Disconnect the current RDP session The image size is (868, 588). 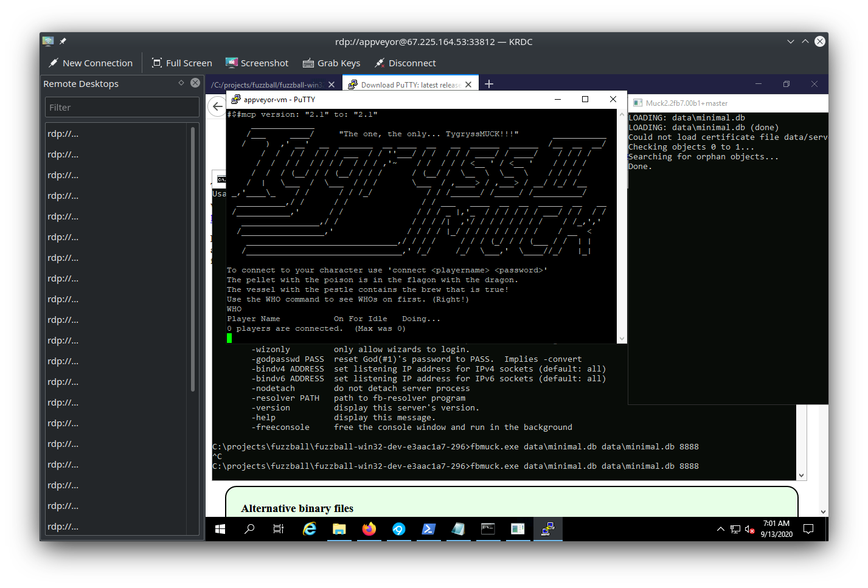pos(405,63)
